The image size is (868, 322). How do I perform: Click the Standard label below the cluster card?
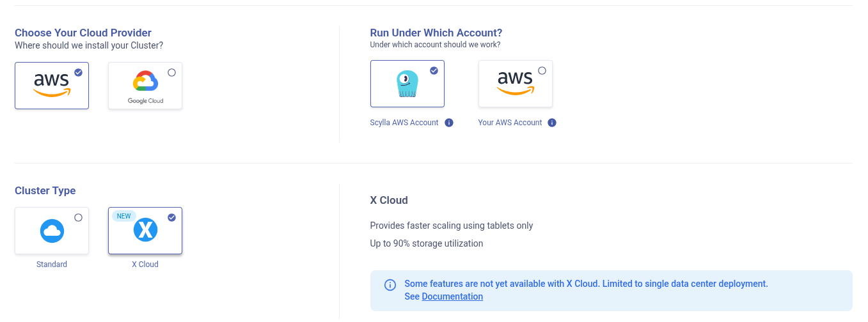click(x=52, y=264)
